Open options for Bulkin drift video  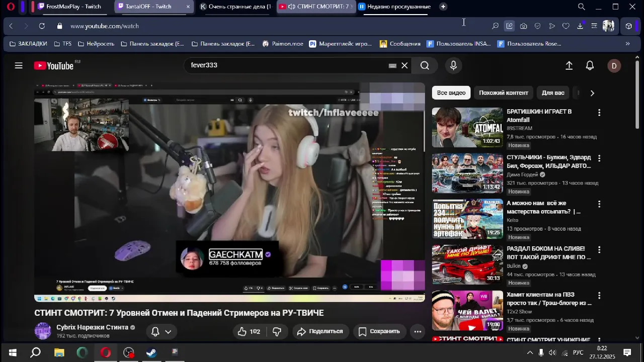point(599,250)
